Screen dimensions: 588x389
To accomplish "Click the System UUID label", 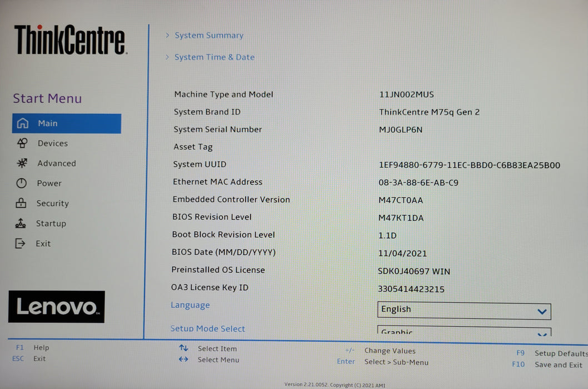I will [200, 164].
